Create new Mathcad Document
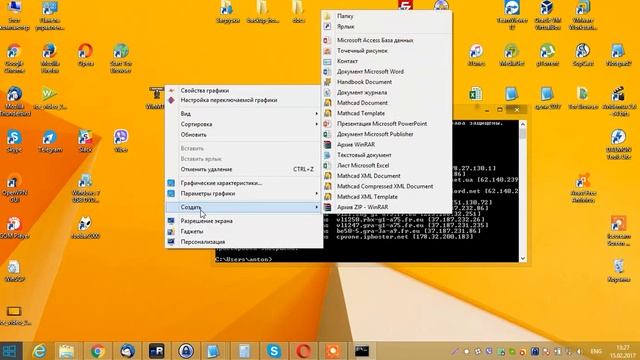This screenshot has height=360, width=640. point(387,103)
